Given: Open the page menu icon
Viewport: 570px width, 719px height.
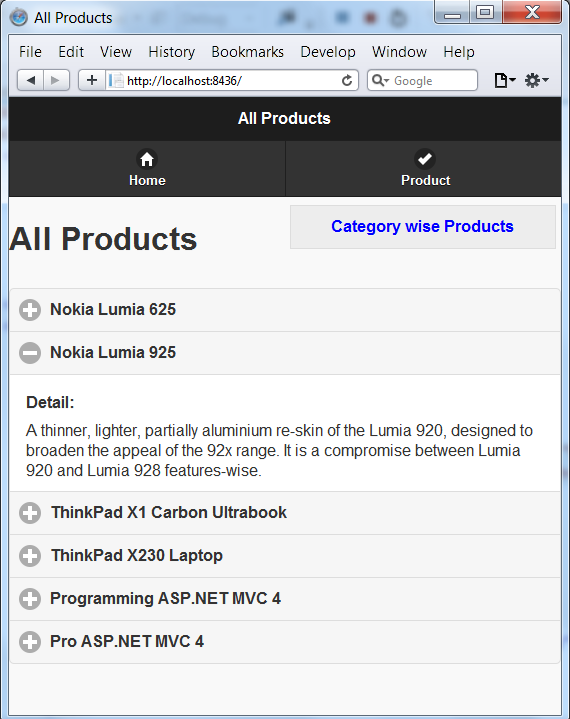Looking at the screenshot, I should 504,81.
